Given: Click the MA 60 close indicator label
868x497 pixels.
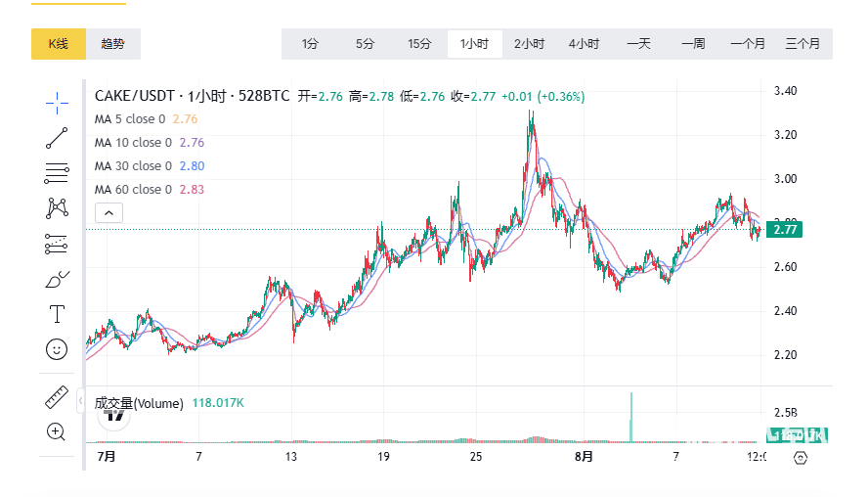Looking at the screenshot, I should tap(132, 190).
